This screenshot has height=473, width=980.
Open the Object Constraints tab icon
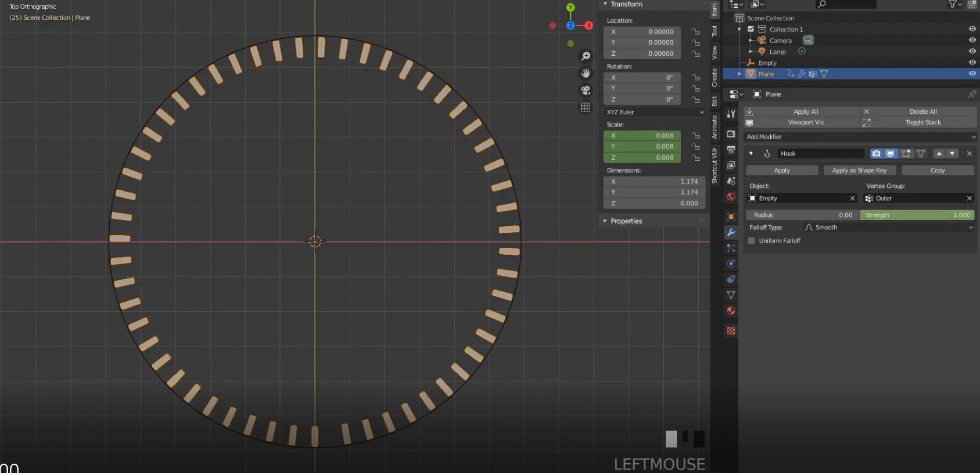tap(731, 279)
